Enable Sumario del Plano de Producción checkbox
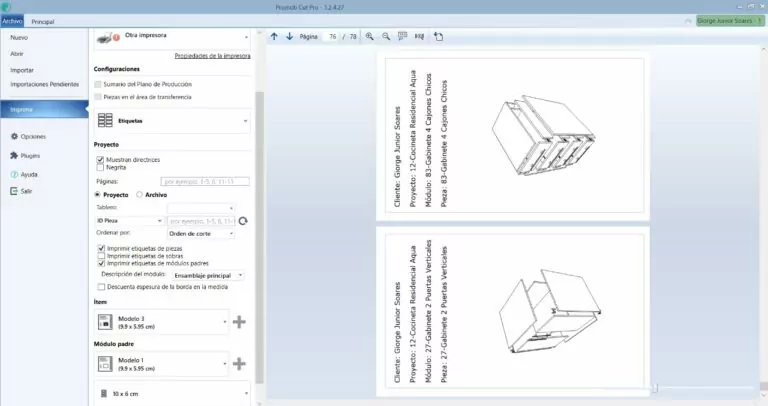The width and height of the screenshot is (768, 406). click(x=98, y=84)
